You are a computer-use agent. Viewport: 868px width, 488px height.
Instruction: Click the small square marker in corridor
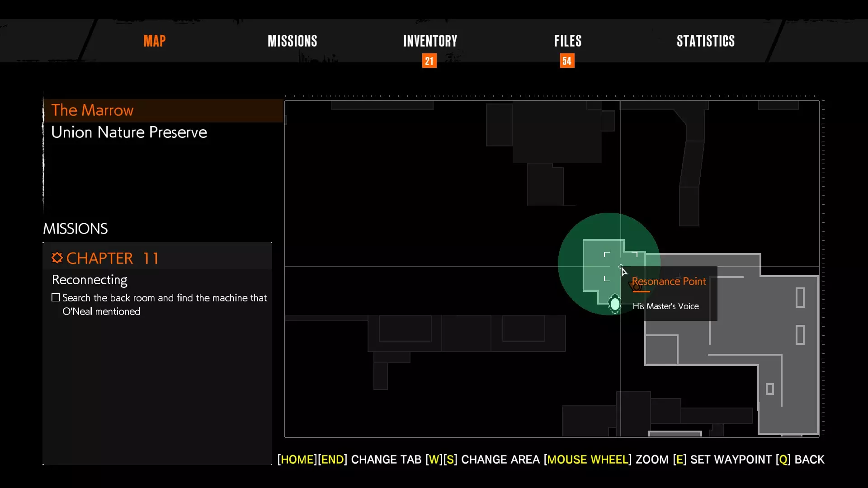point(770,389)
